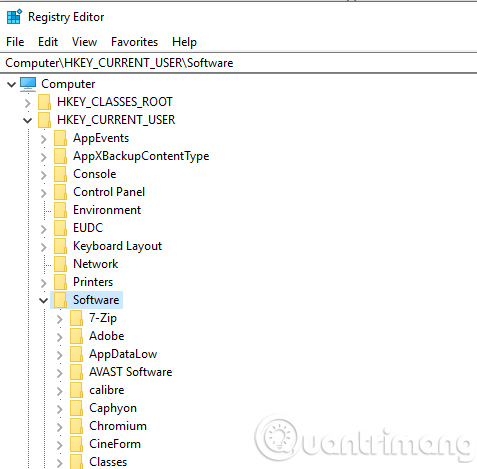Click the AppXBackupContentType folder icon
Image resolution: width=477 pixels, height=469 pixels.
(60, 156)
